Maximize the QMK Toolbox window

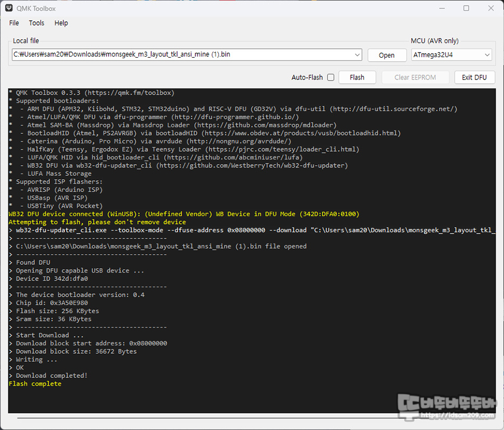tap(466, 8)
